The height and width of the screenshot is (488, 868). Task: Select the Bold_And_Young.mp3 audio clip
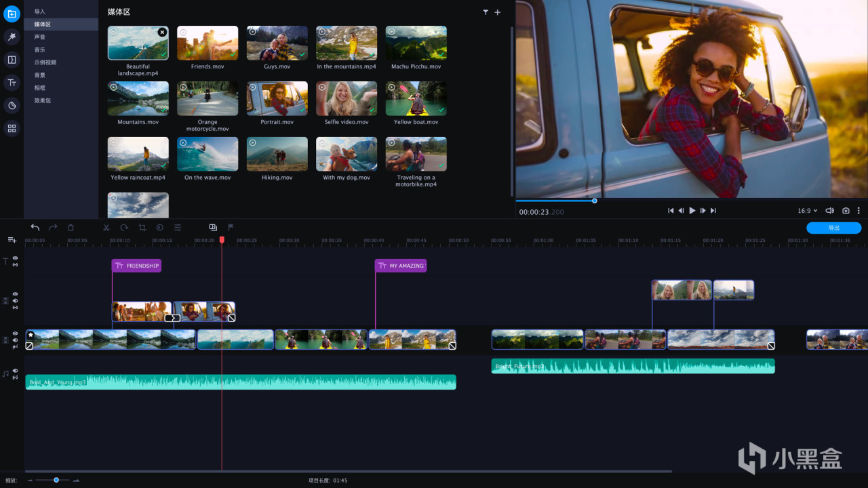[x=241, y=382]
